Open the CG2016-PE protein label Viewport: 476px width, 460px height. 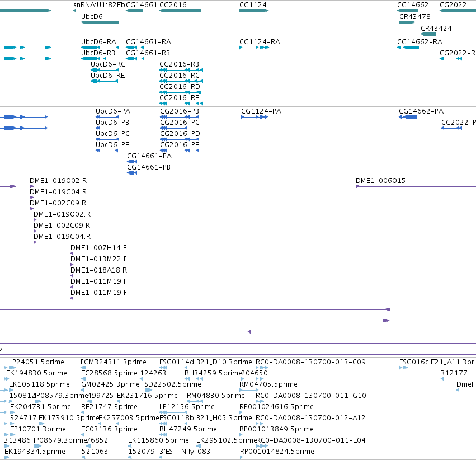(180, 145)
